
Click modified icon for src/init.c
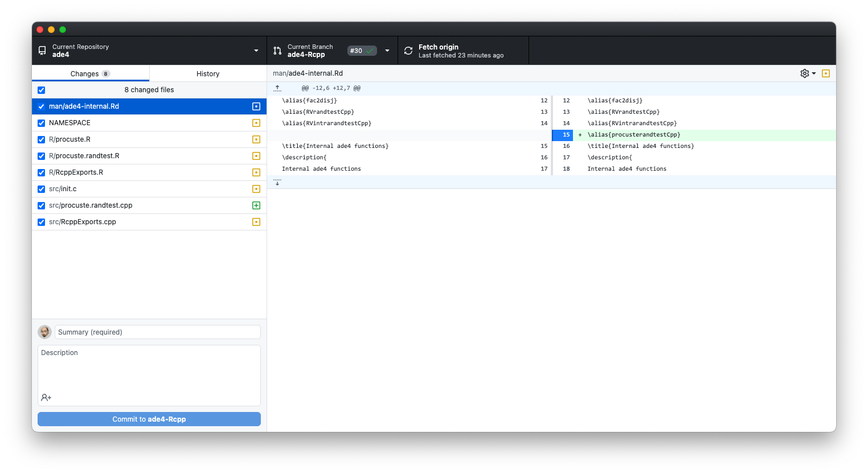click(x=256, y=189)
